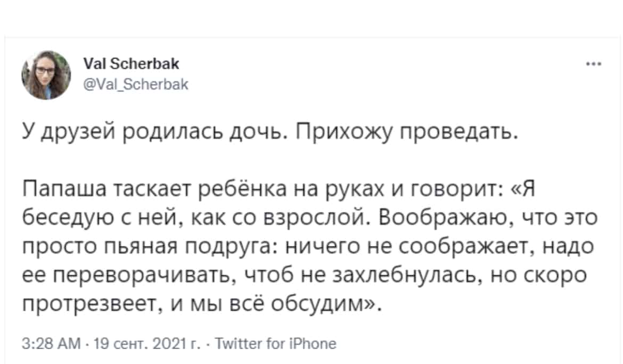Image resolution: width=623 pixels, height=364 pixels.
Task: Click the phrase Прихожу проведать
Action: tap(407, 133)
